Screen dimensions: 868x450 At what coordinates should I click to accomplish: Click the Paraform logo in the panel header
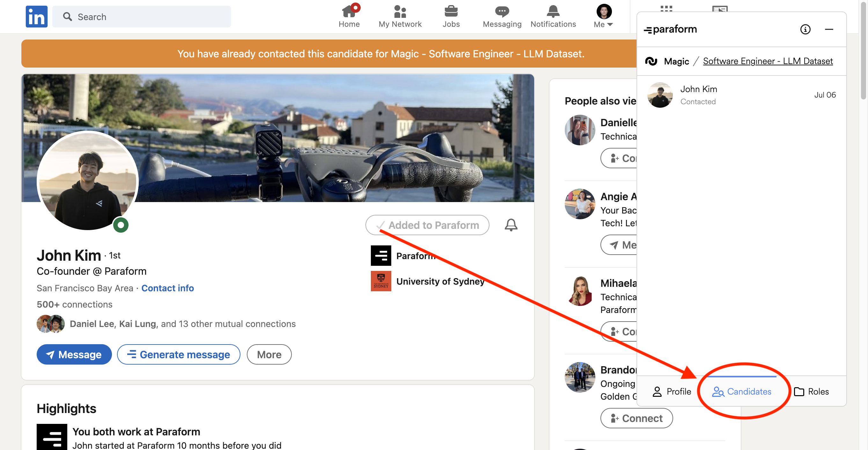click(670, 29)
